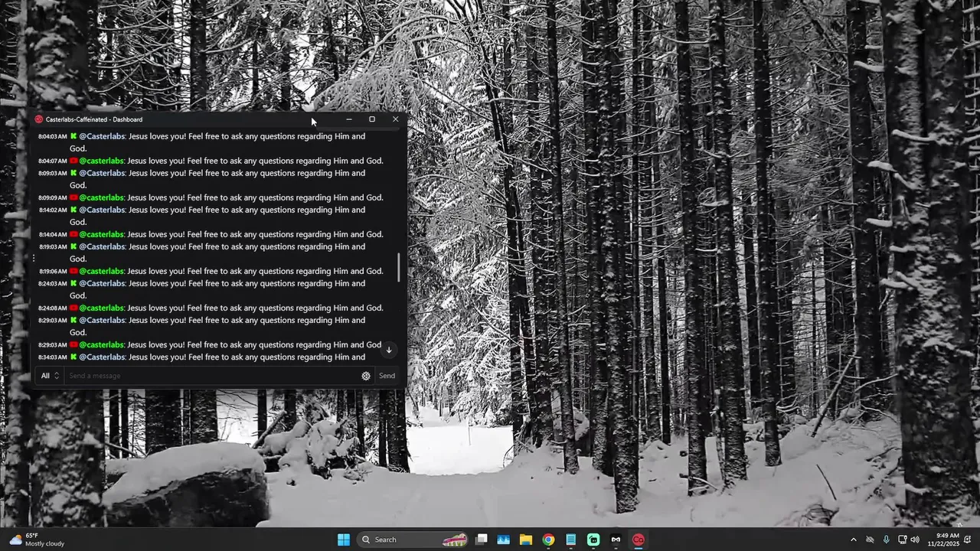The width and height of the screenshot is (980, 551).
Task: Open volume control in the system tray
Action: coord(915,540)
